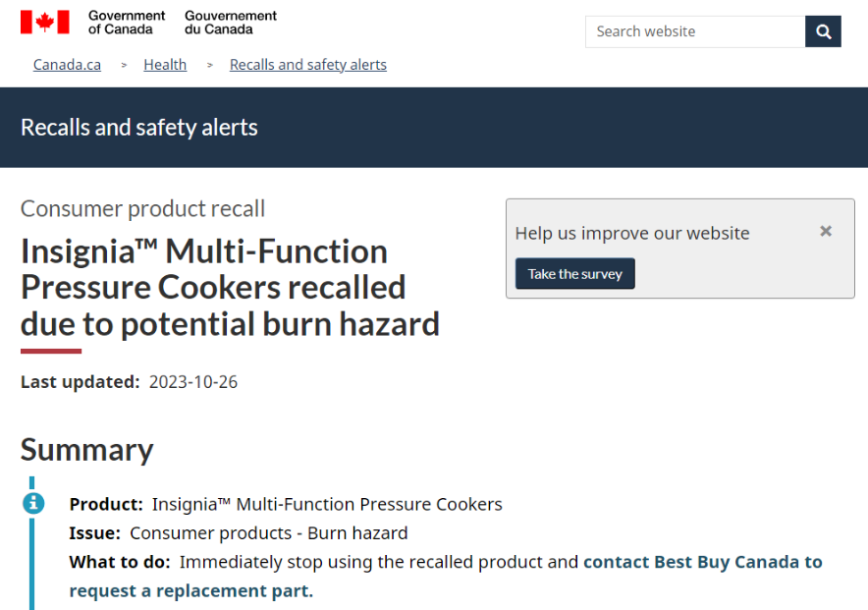Click the Take the survey button
The image size is (868, 610).
[x=575, y=273]
